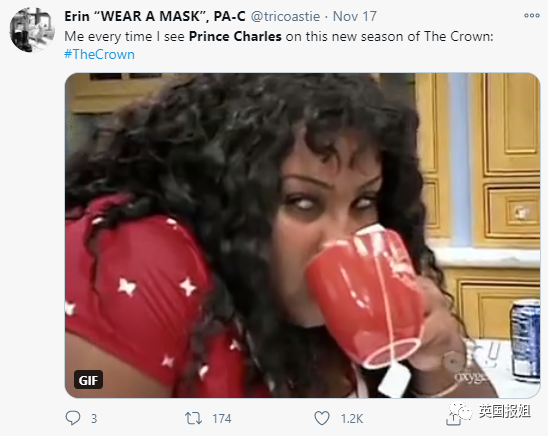Click the 英国报姐 watermark logo
The image size is (548, 436).
click(490, 412)
